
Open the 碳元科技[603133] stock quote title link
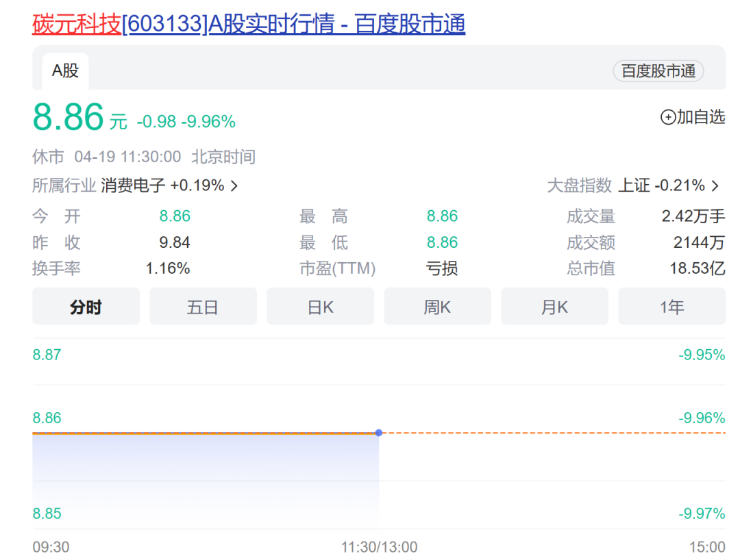click(249, 23)
